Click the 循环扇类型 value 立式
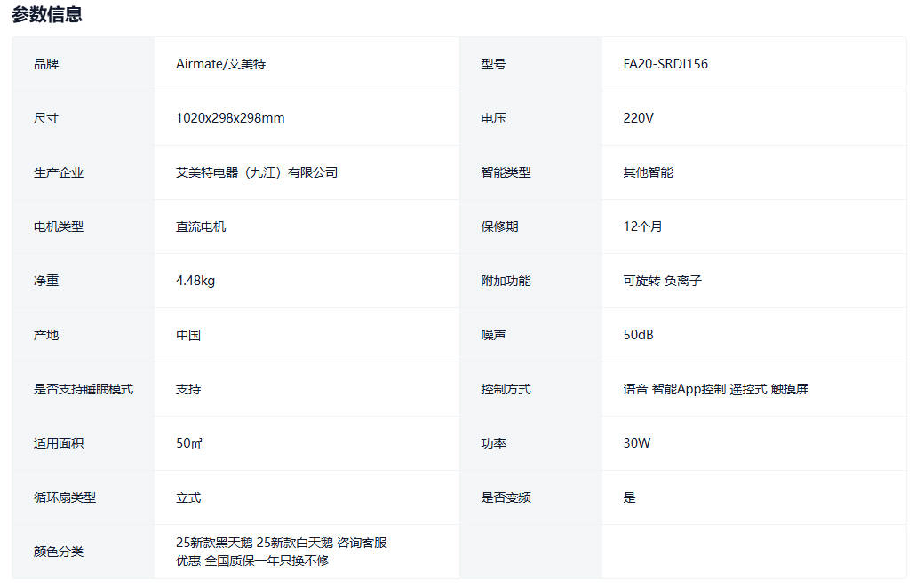The height and width of the screenshot is (588, 924). pyautogui.click(x=188, y=497)
